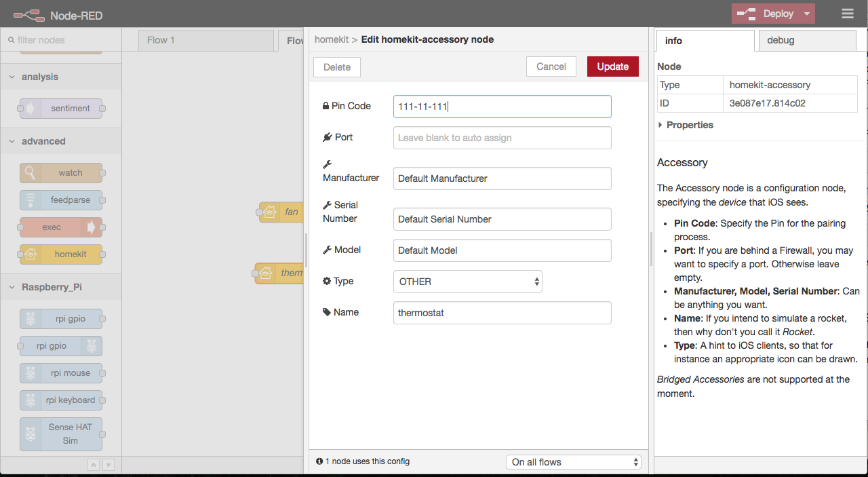Click the wrench icon beside Model
The image size is (868, 477).
(x=327, y=250)
